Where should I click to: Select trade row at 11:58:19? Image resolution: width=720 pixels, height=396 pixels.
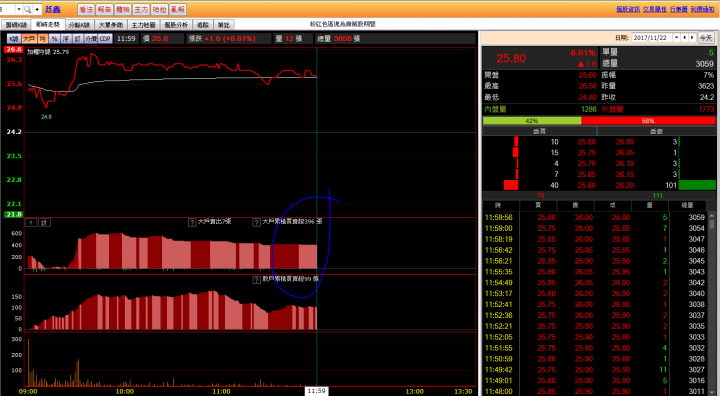595,239
